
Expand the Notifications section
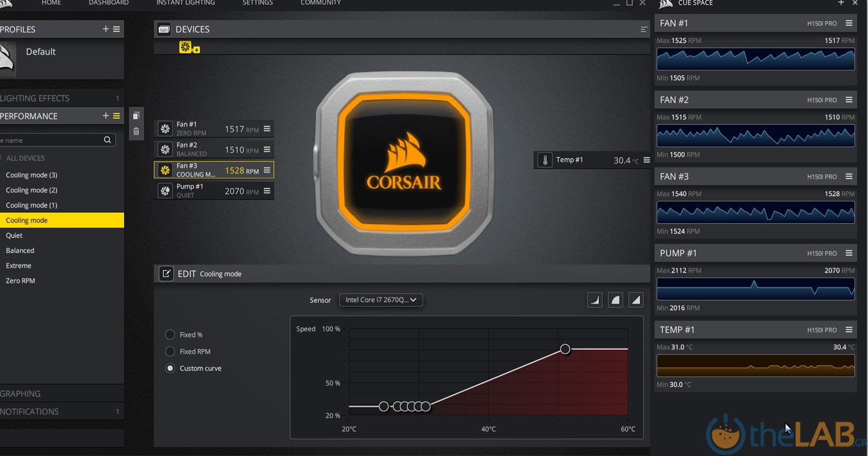point(62,411)
